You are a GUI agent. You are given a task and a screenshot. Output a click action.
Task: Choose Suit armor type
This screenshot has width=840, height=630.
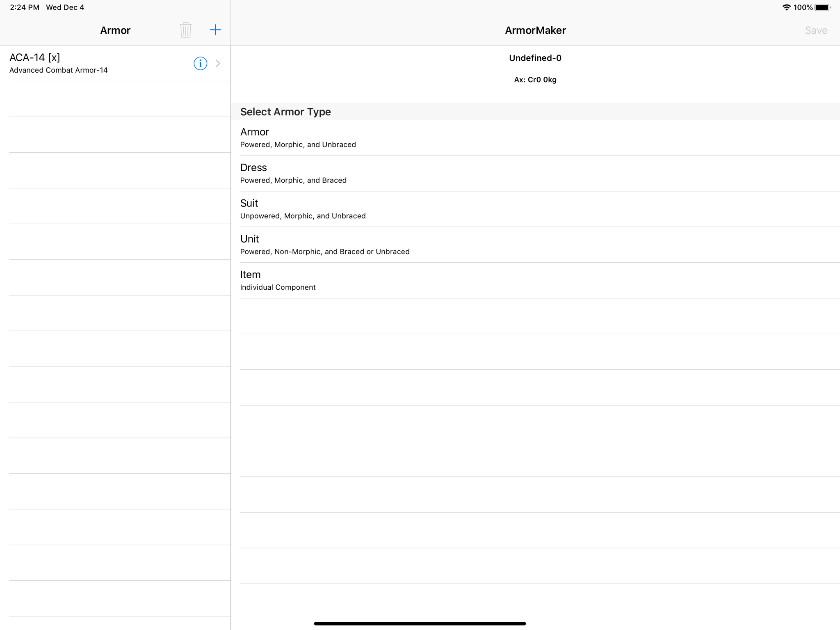535,209
